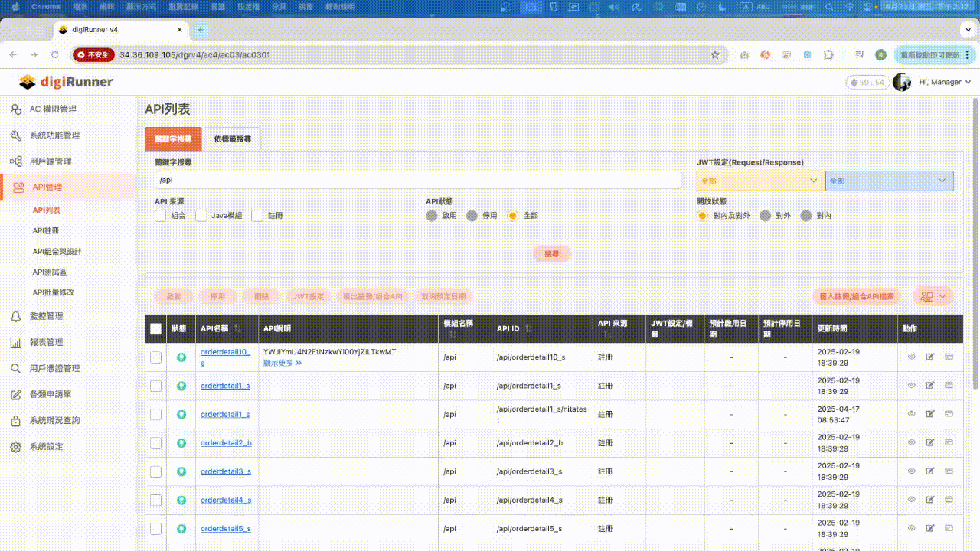Bookmark page with star icon in address bar
The image size is (980, 551).
(x=715, y=55)
